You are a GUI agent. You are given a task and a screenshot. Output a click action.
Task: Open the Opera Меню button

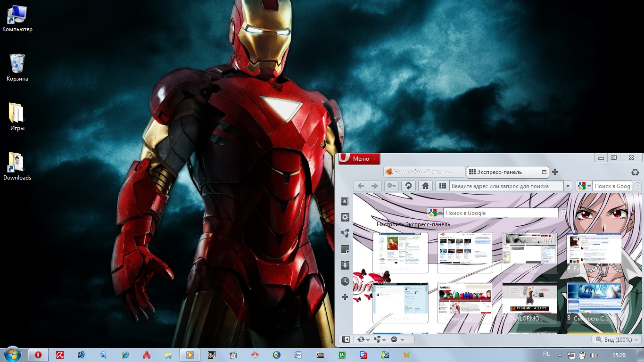click(359, 159)
